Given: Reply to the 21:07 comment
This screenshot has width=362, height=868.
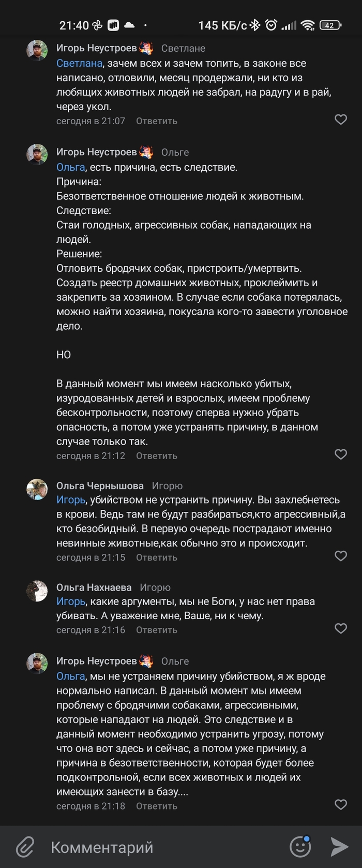Looking at the screenshot, I should point(156,121).
